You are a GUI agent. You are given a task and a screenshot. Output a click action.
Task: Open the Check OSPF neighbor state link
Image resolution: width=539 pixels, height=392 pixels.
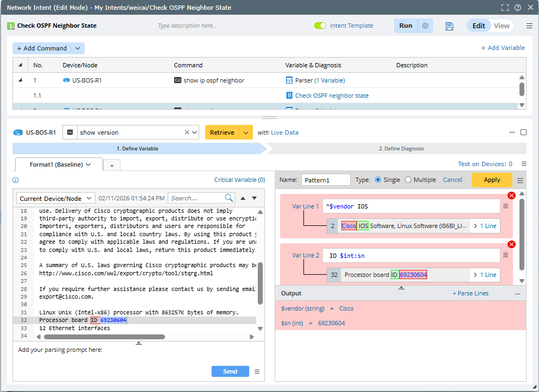point(331,96)
